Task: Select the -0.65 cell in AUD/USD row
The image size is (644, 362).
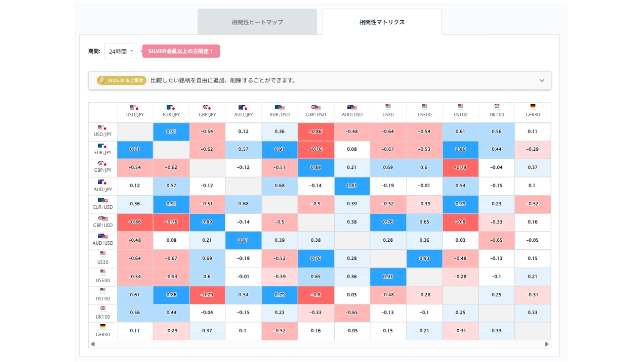Action: click(497, 240)
